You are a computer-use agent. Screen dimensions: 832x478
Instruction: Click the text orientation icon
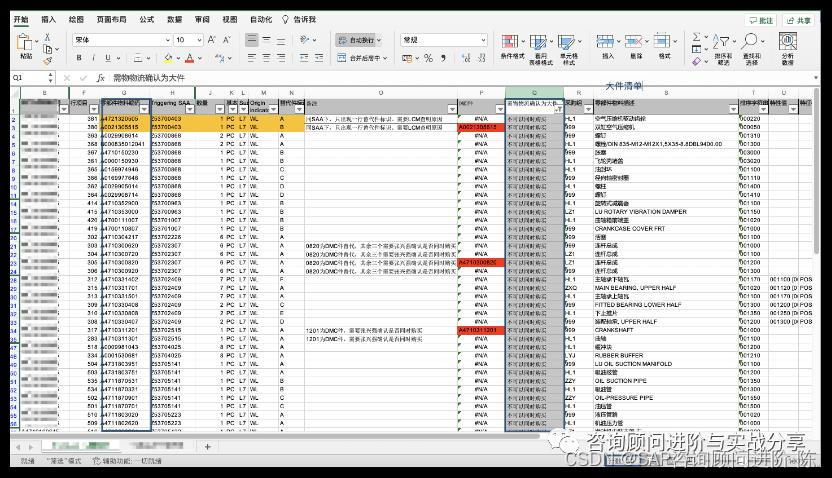[x=304, y=40]
